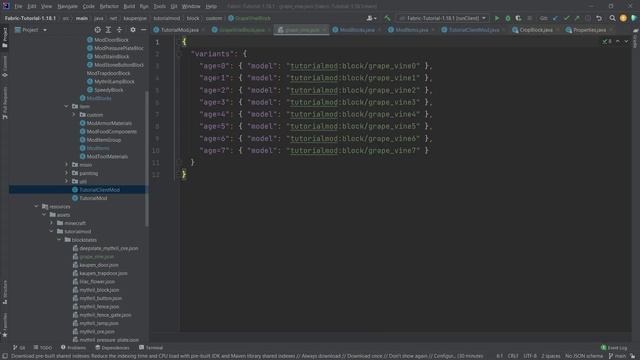Switch to TutorialClientMod.java tab
Image resolution: width=640 pixels, height=360 pixels.
pos(473,30)
